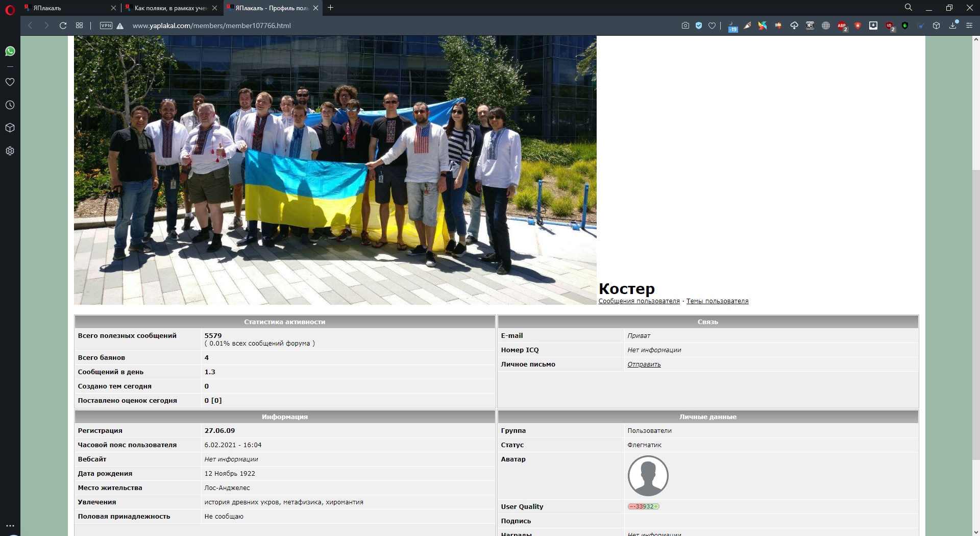Screen dimensions: 980x536
Task: Increase User Quality with the green plus
Action: [x=656, y=506]
